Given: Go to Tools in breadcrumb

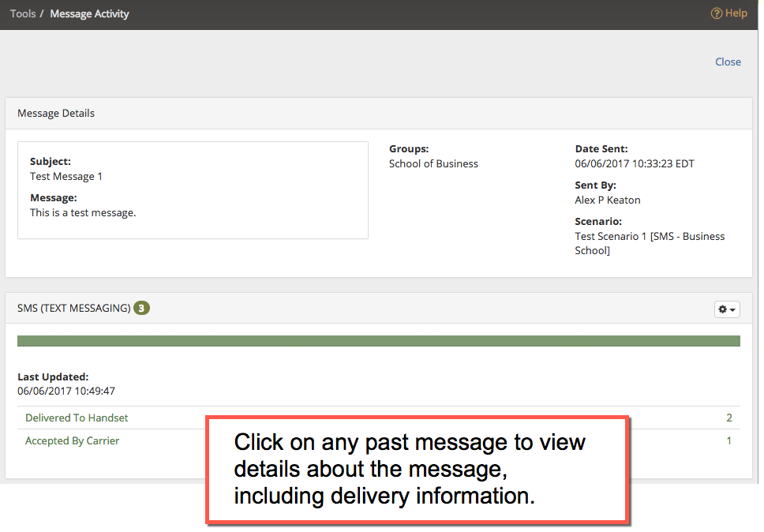Looking at the screenshot, I should pyautogui.click(x=23, y=13).
